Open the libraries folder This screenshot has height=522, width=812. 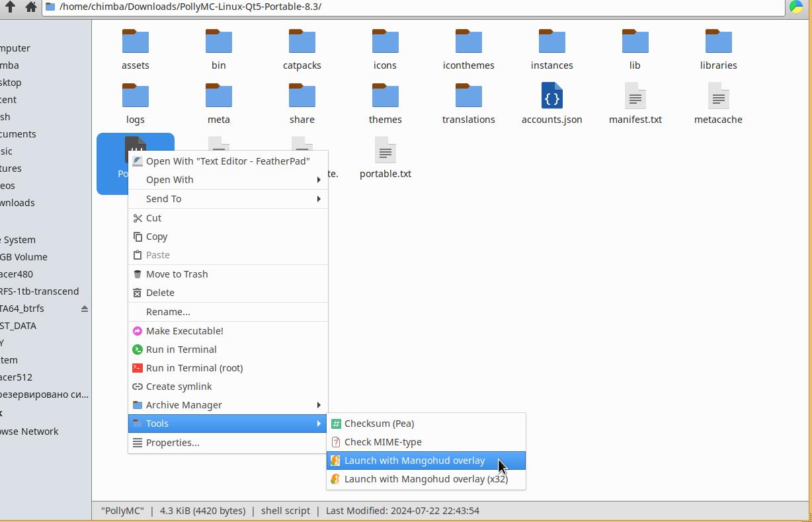pos(719,50)
